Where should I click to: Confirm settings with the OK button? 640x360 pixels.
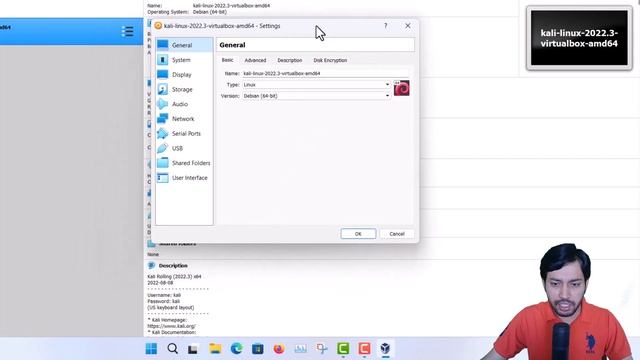click(358, 234)
